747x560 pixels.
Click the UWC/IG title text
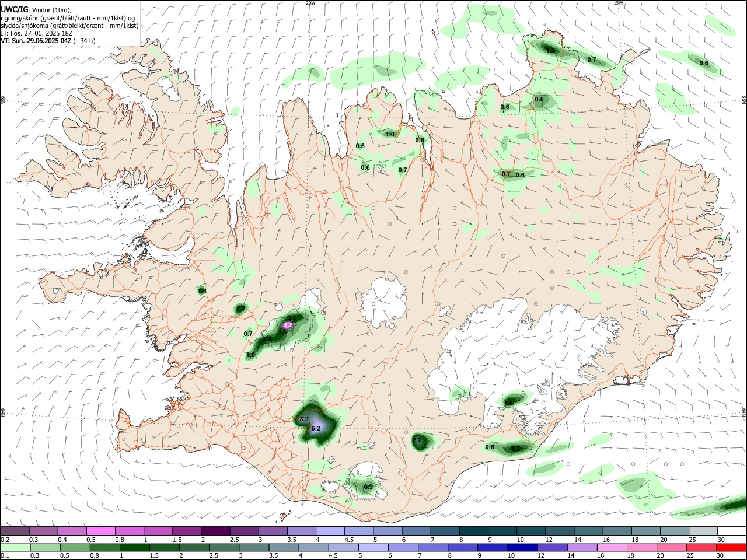14,10
